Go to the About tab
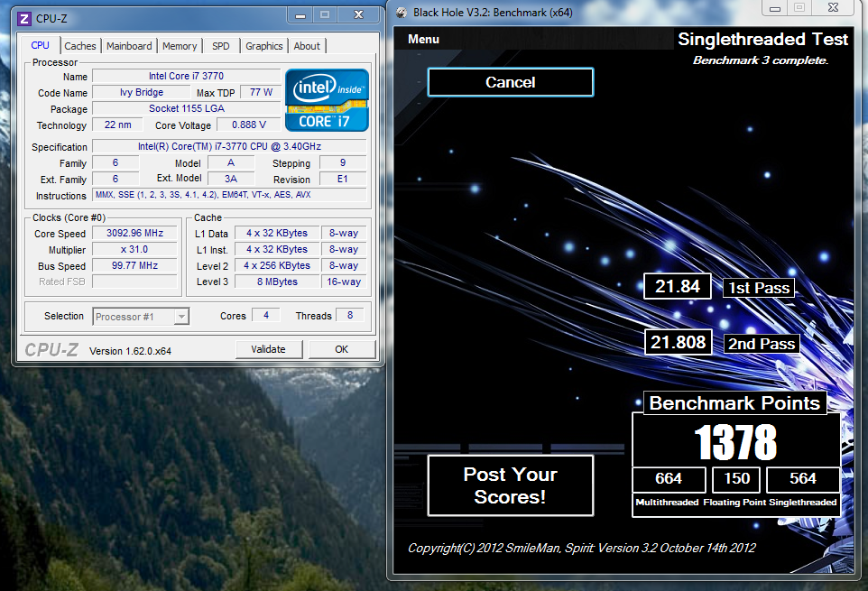868x591 pixels. pos(307,46)
